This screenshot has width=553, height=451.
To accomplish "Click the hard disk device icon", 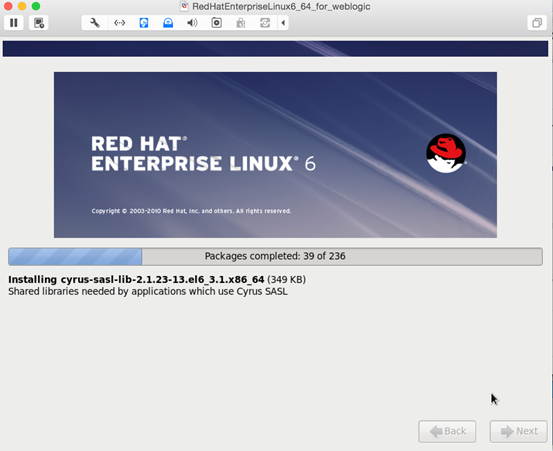I will click(x=144, y=23).
